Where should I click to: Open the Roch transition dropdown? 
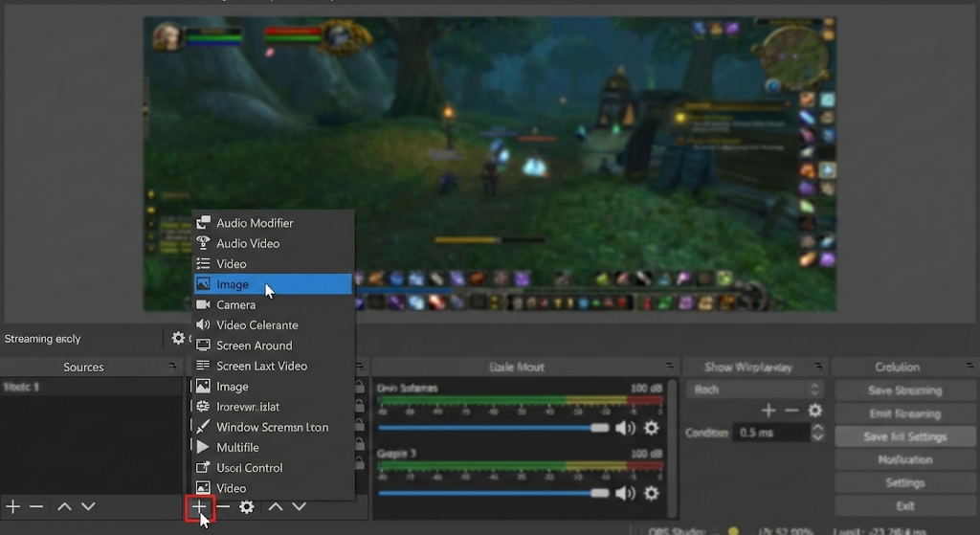point(754,390)
